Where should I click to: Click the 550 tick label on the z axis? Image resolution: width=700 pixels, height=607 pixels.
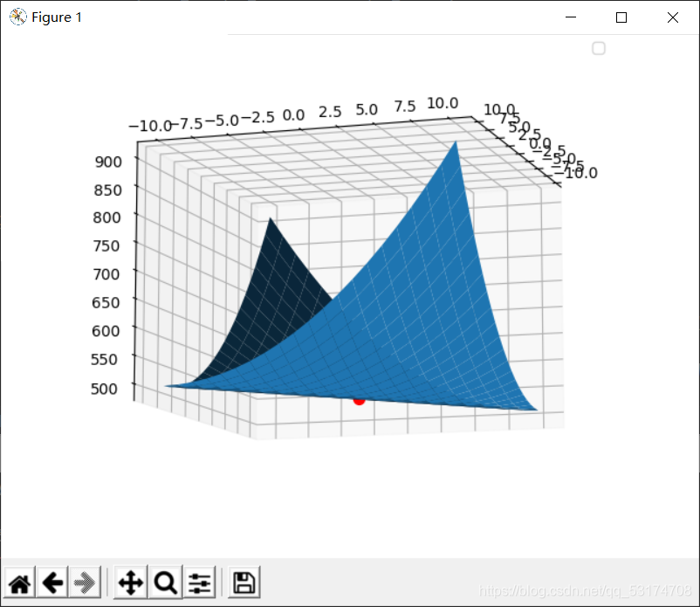click(104, 360)
